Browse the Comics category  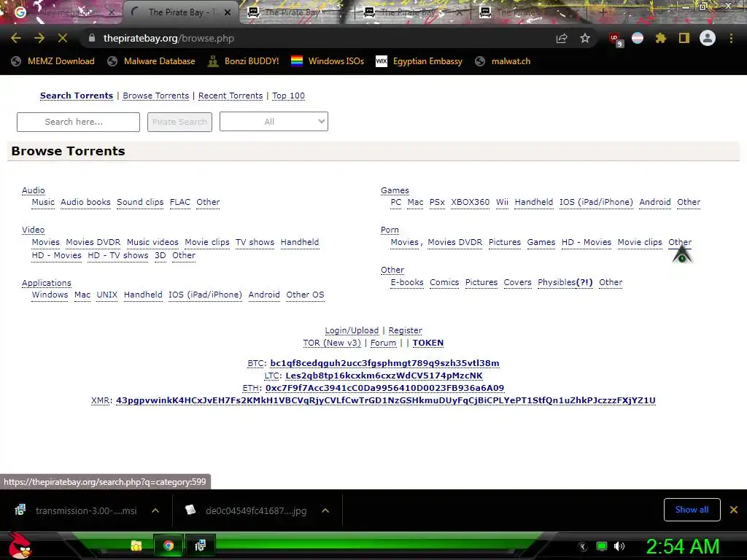pos(444,282)
